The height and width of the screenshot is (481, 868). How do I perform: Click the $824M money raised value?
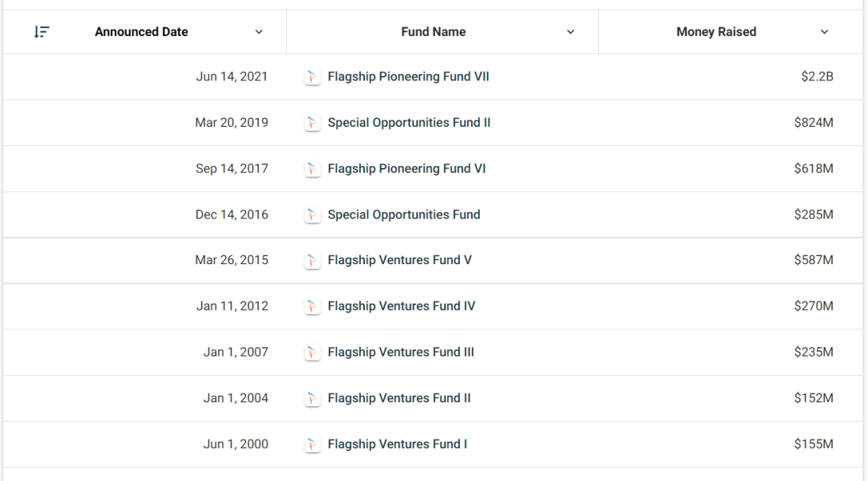click(x=813, y=123)
